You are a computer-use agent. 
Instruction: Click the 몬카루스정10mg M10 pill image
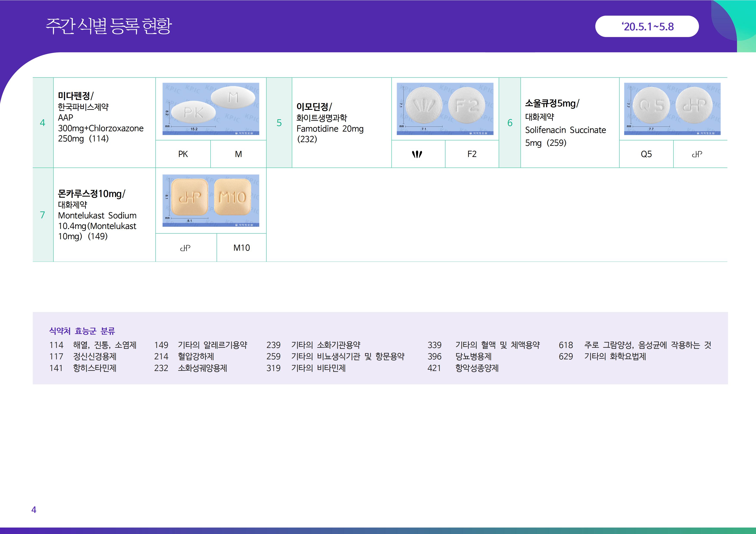[x=211, y=200]
